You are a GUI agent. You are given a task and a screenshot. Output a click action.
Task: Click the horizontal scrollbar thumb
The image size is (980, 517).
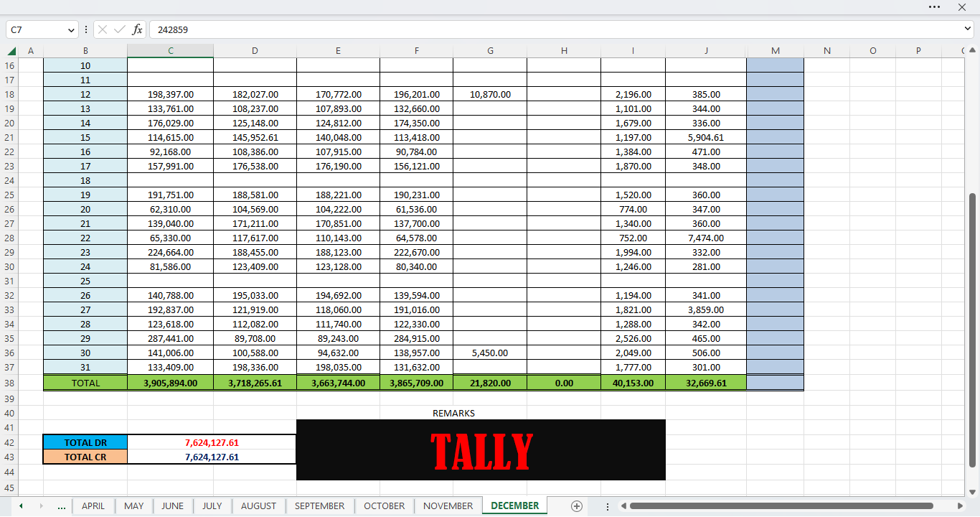pyautogui.click(x=781, y=506)
